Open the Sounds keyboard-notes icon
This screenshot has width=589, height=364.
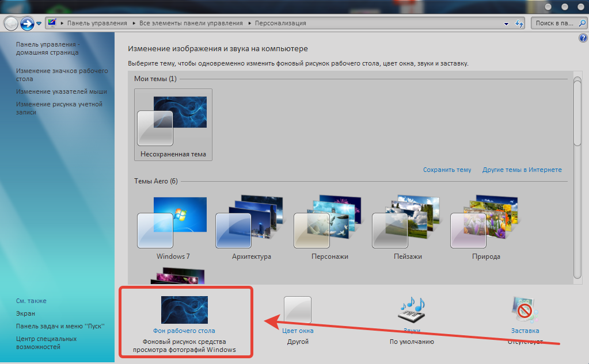click(412, 310)
